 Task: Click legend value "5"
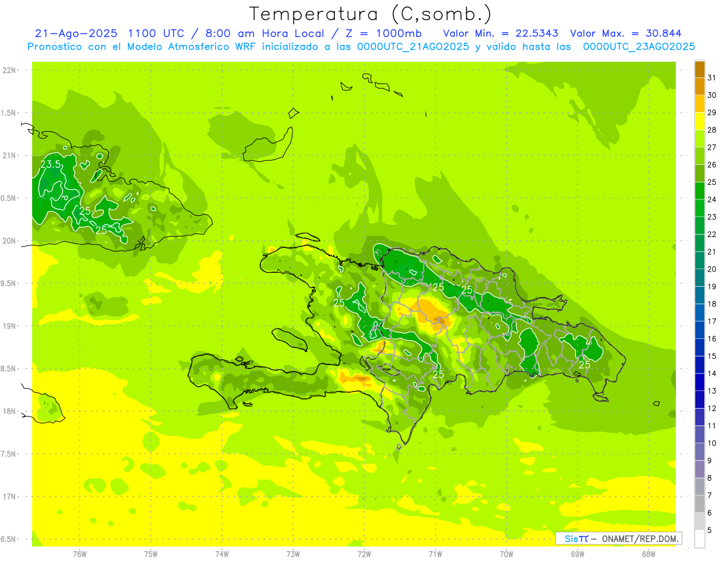tap(710, 530)
